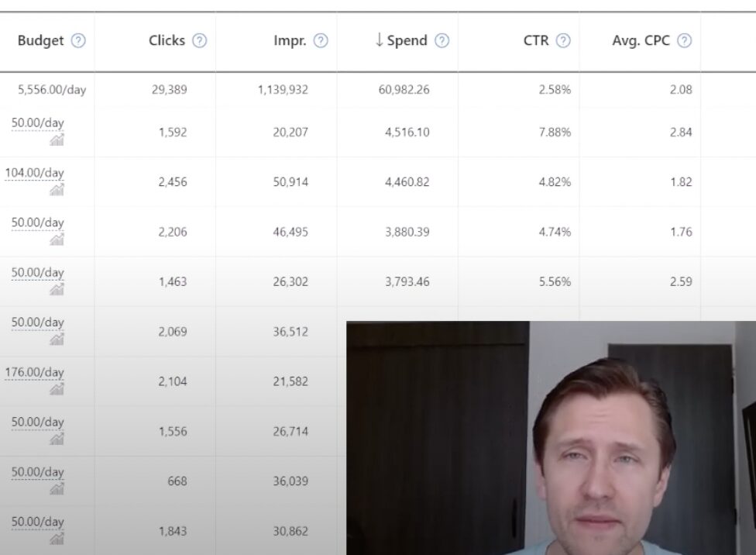756x555 pixels.
Task: Open budget chart icon in the 1,592 clicks row
Action: pos(57,140)
